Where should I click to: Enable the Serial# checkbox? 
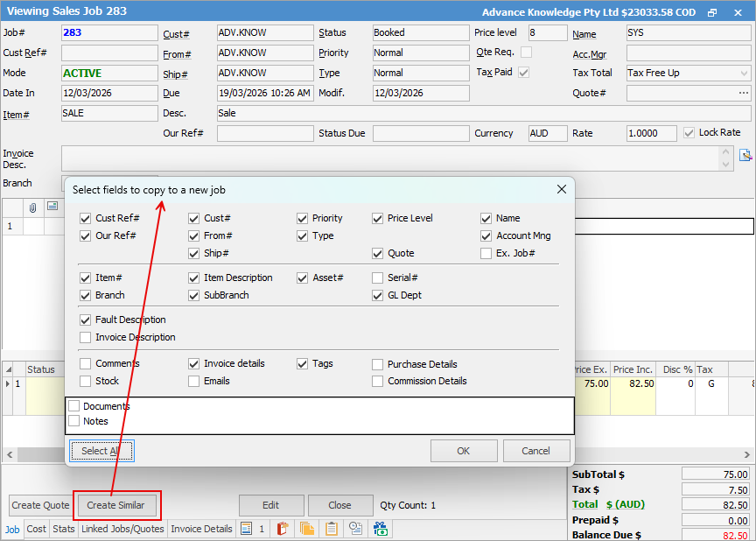click(377, 278)
